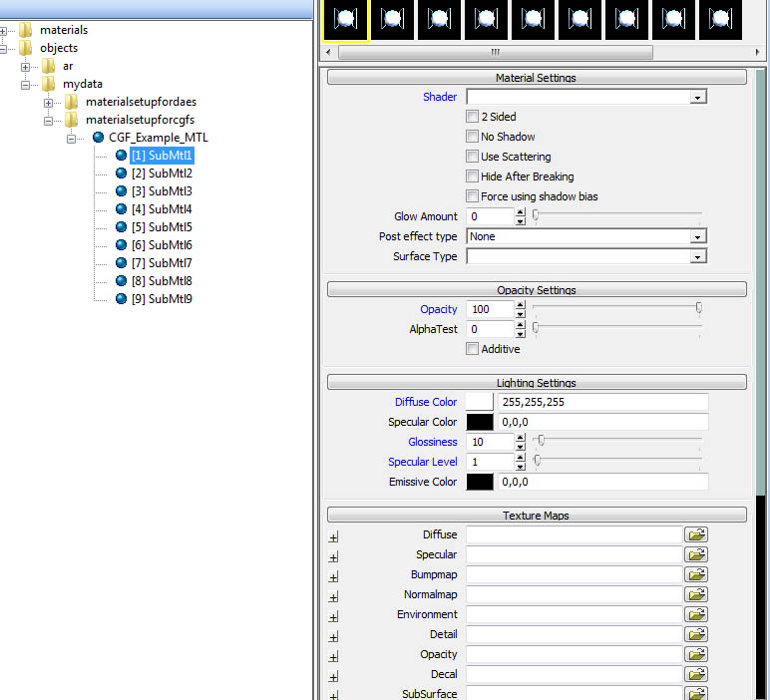Click the Diffuse texture path field
This screenshot has width=770, height=700.
(575, 534)
